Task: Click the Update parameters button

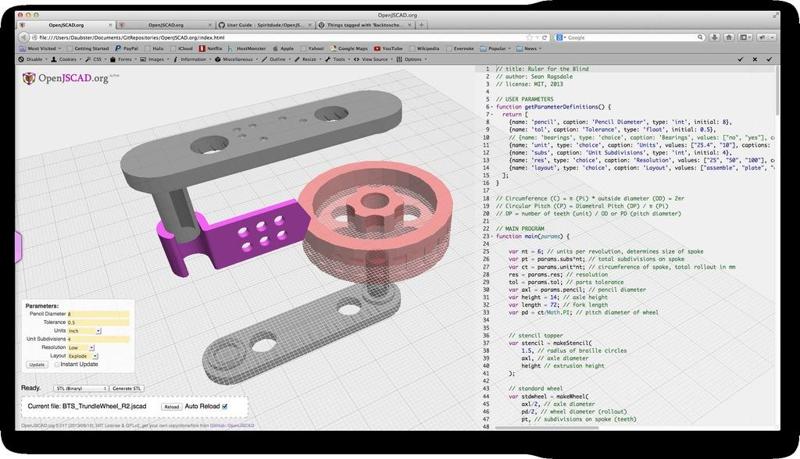Action: (x=37, y=365)
